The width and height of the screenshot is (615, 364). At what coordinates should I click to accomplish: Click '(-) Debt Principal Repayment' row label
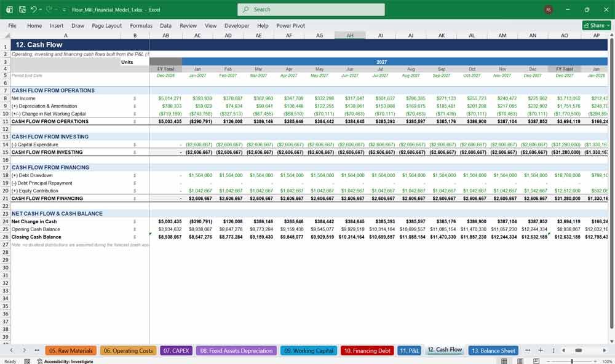(42, 183)
